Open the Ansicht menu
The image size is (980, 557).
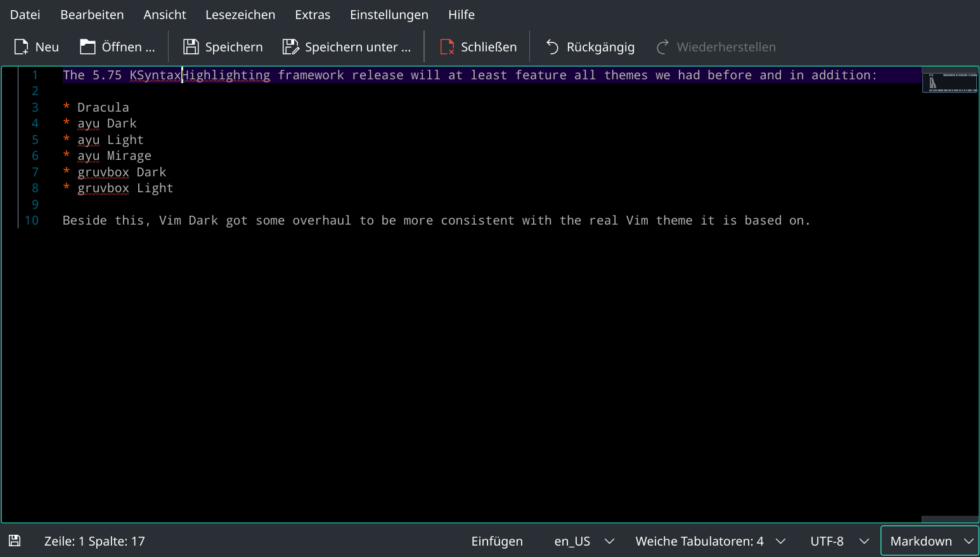tap(165, 15)
